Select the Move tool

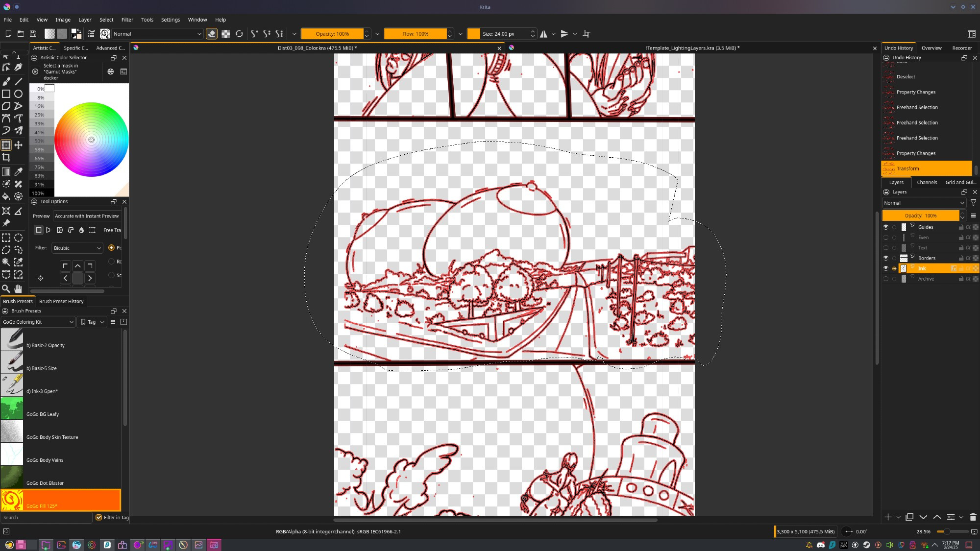point(19,145)
